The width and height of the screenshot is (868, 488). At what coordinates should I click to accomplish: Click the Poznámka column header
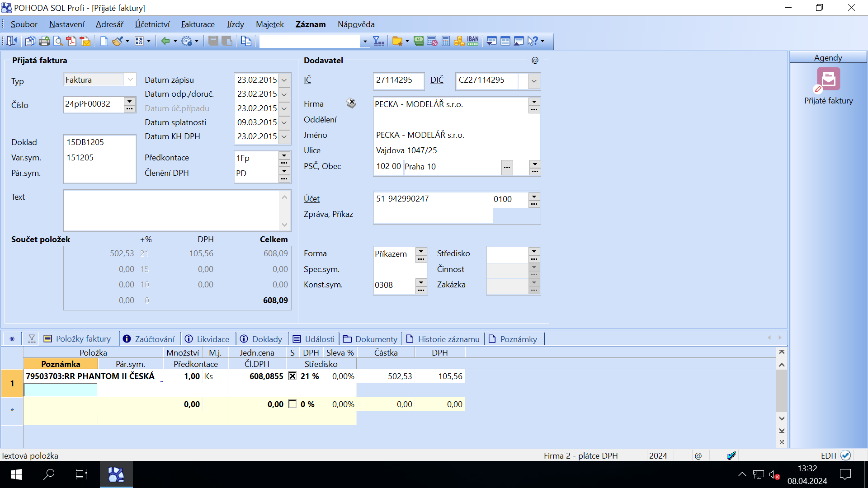[61, 364]
